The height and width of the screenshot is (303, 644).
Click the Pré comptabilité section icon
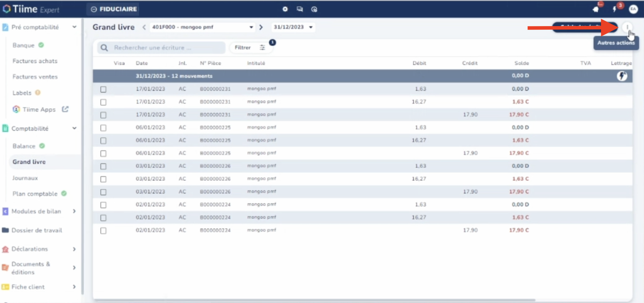click(x=5, y=27)
